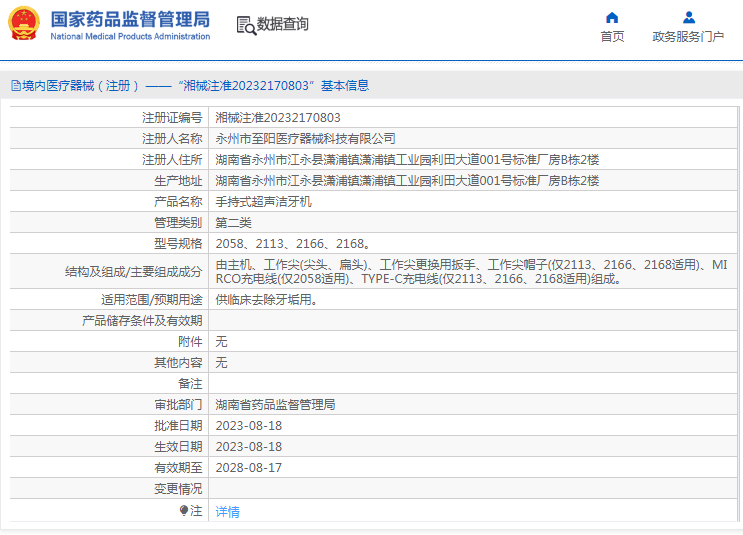Viewport: 743px width, 535px height.
Task: Click management class 第二类
Action: tap(234, 223)
